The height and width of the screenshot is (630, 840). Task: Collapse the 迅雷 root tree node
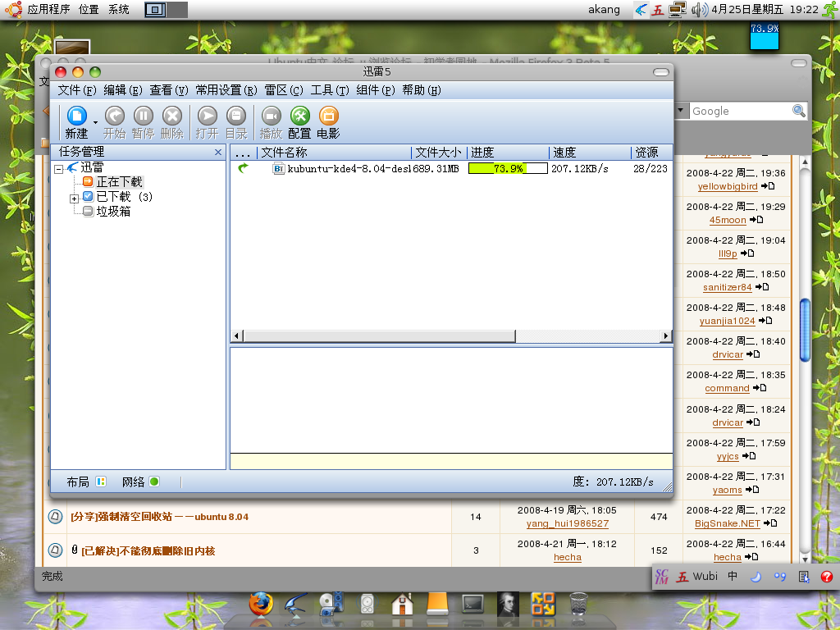tap(59, 169)
